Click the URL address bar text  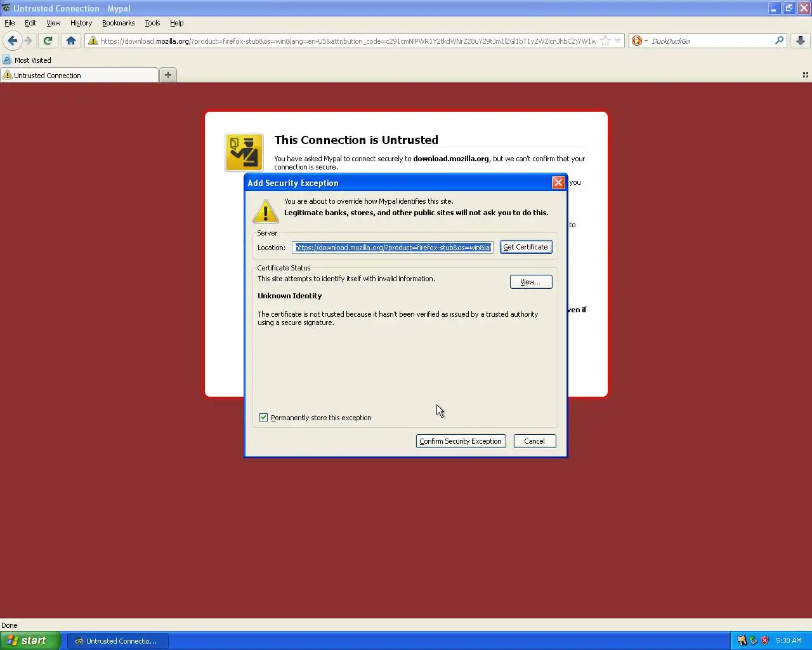click(x=348, y=41)
